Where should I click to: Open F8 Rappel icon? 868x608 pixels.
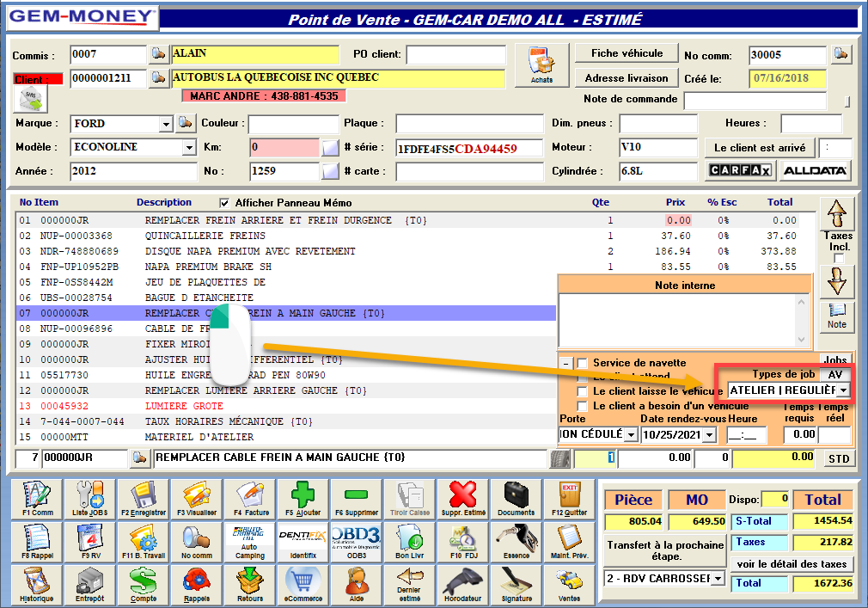click(38, 542)
